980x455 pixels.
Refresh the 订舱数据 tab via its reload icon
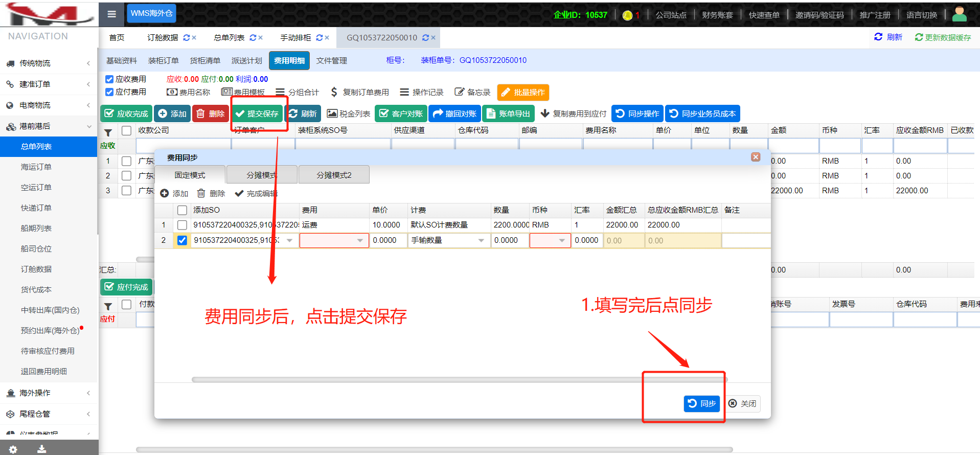point(187,38)
